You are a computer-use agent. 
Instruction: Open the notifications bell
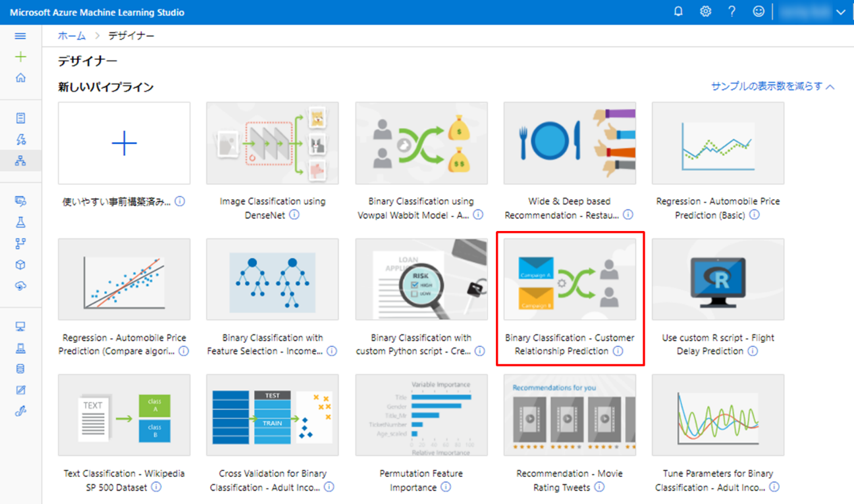coord(678,12)
